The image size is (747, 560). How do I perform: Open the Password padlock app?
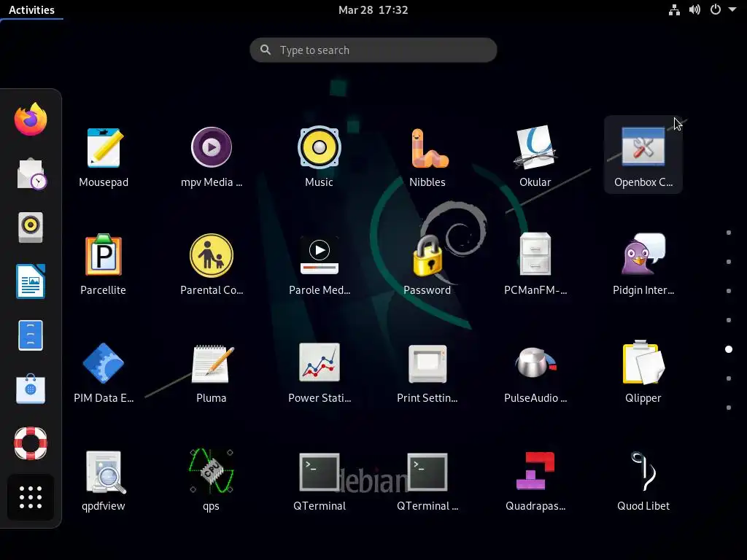click(x=427, y=264)
